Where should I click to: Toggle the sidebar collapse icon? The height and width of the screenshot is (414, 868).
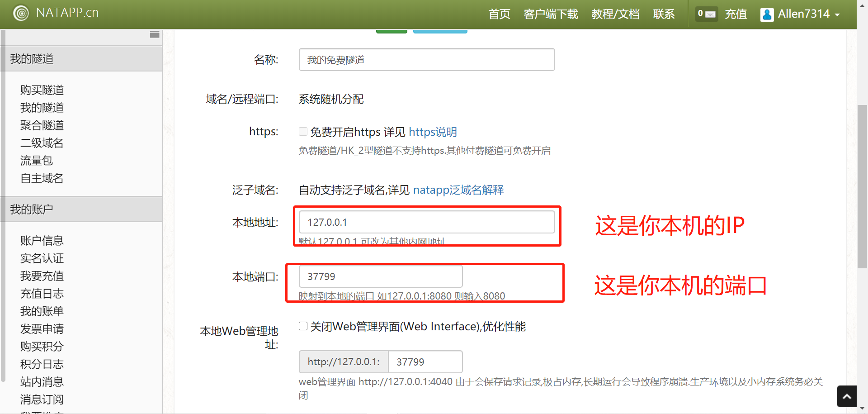coord(155,34)
